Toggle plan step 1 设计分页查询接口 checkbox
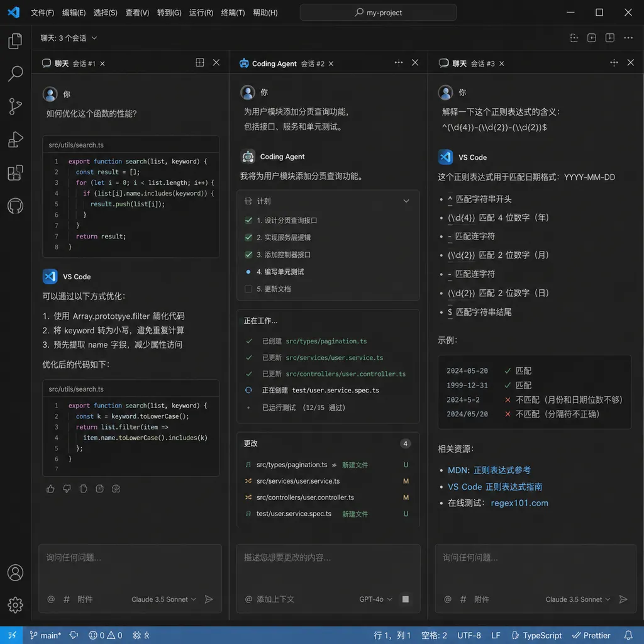Image resolution: width=644 pixels, height=644 pixels. click(x=248, y=221)
